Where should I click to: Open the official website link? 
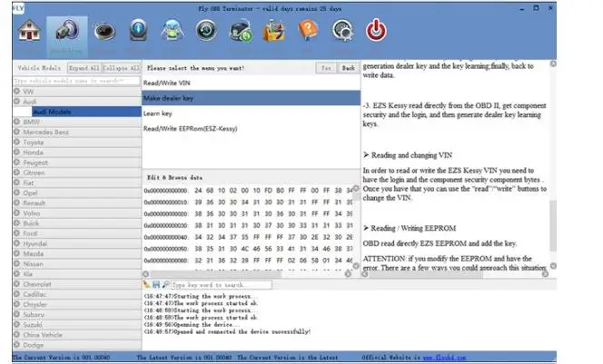(x=444, y=358)
